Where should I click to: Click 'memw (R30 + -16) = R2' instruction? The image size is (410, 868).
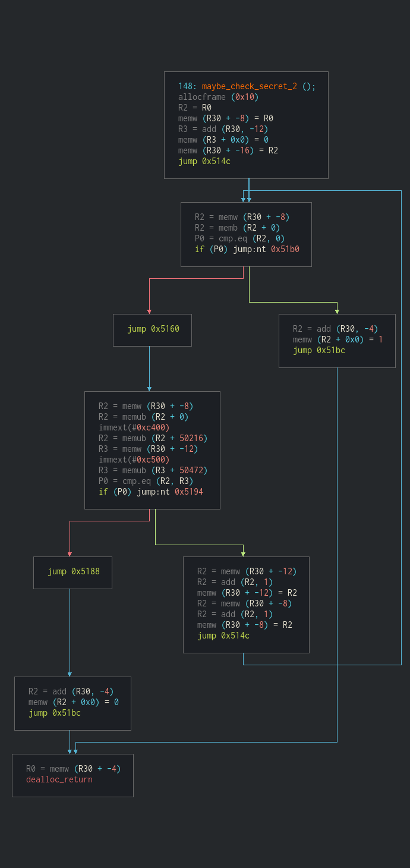click(228, 150)
